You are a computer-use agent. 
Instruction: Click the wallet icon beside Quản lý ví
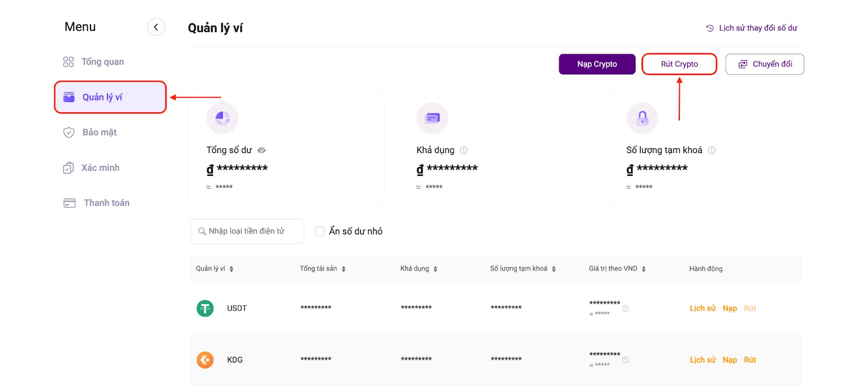68,97
